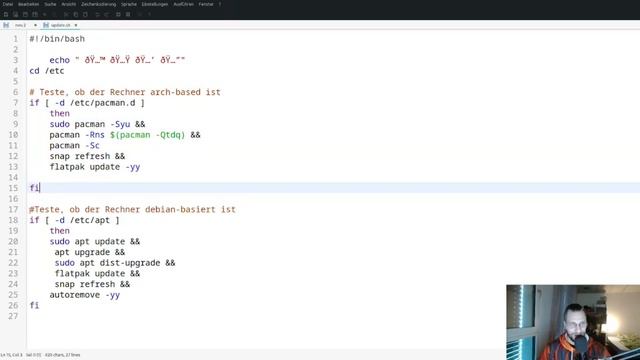
Task: Click the 'pacman -Sc' line
Action: (x=75, y=145)
